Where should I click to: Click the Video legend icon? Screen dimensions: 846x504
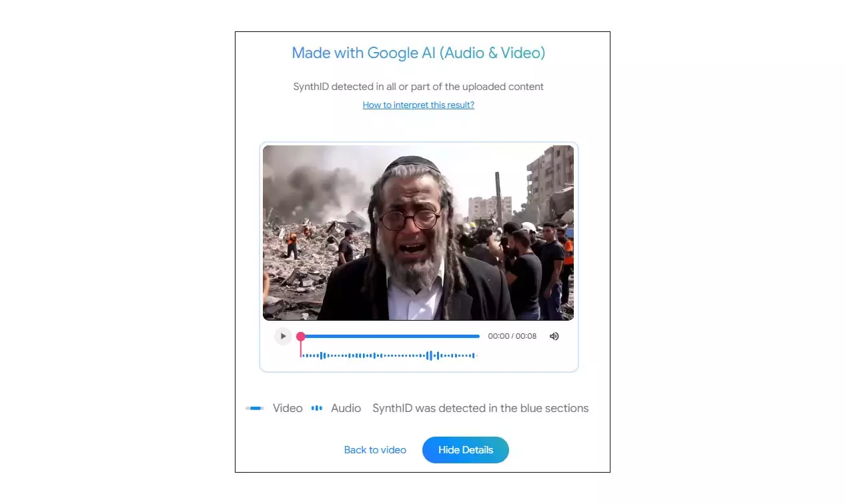(255, 408)
